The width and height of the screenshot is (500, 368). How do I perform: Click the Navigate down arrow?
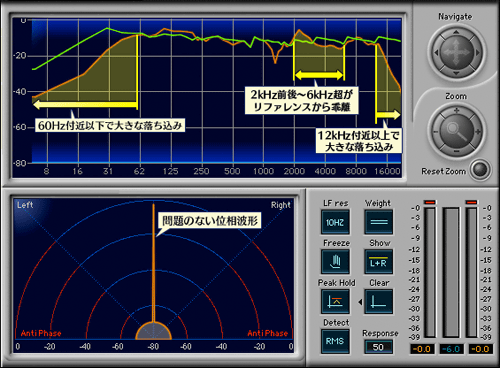coord(456,73)
